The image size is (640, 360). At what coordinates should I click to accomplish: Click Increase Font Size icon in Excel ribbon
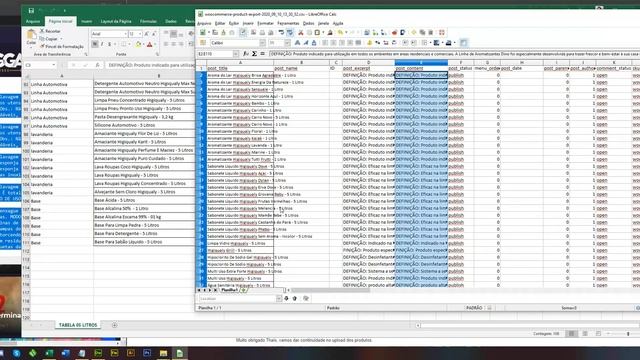click(147, 34)
